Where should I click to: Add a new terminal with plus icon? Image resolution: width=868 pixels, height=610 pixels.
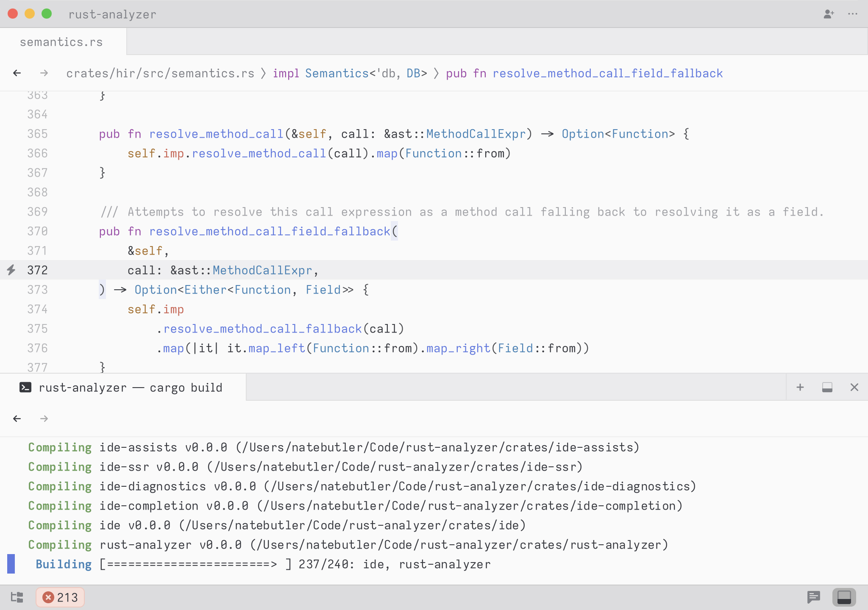(800, 387)
